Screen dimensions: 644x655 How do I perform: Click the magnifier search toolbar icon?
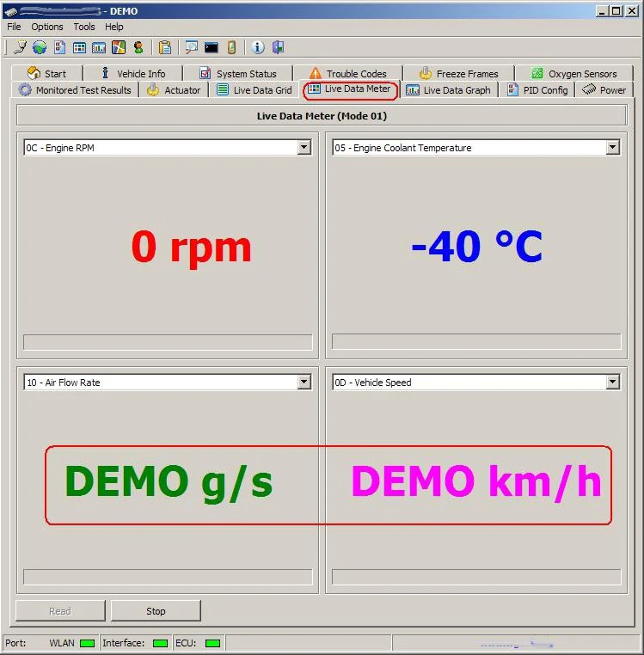(192, 47)
